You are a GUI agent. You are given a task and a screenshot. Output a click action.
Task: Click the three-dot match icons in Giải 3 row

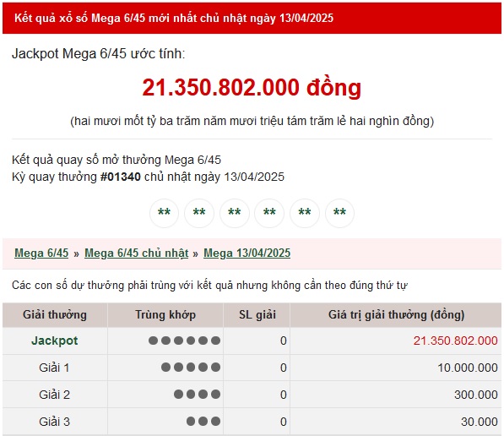point(203,421)
